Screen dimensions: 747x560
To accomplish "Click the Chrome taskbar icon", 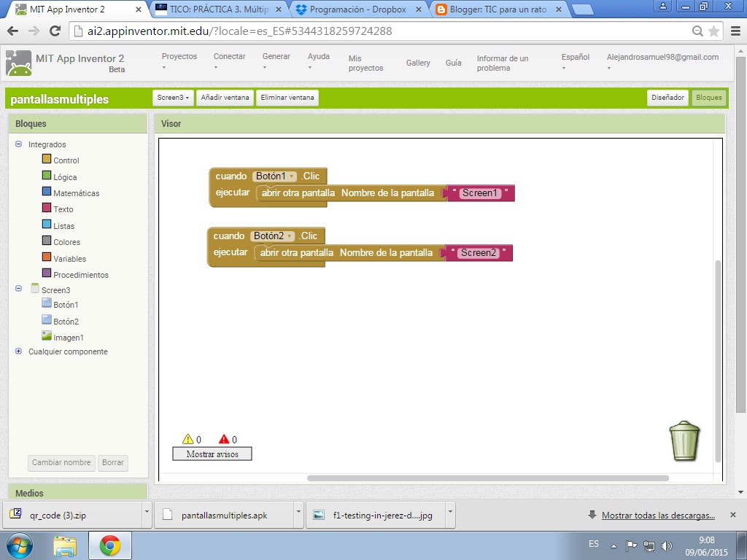I will [110, 545].
